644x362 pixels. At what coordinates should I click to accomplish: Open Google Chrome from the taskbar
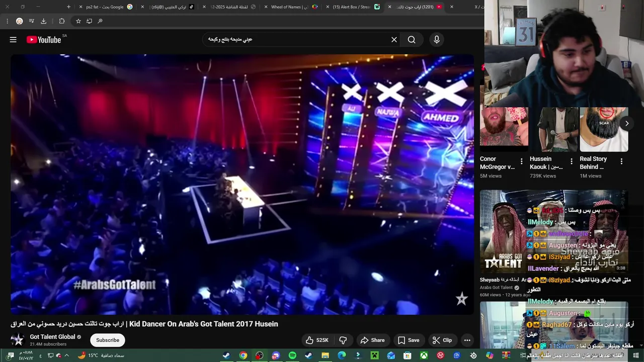[x=243, y=355]
